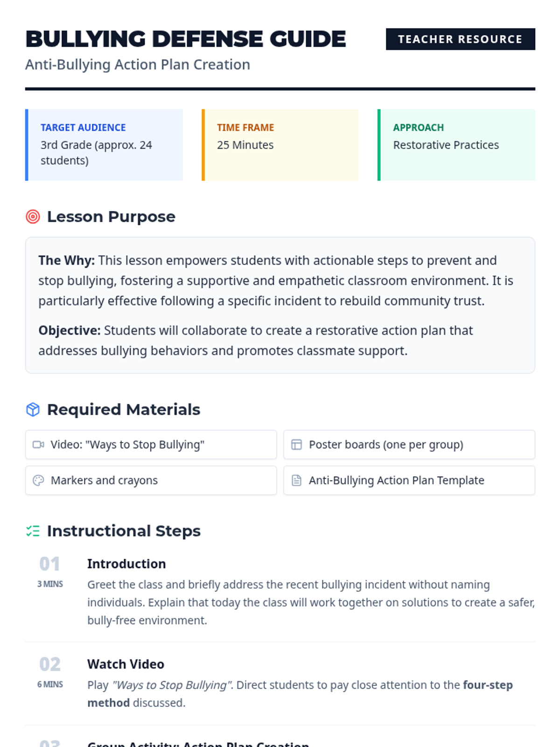Select the Time Frame 25 Minutes card
560x747 pixels.
280,145
